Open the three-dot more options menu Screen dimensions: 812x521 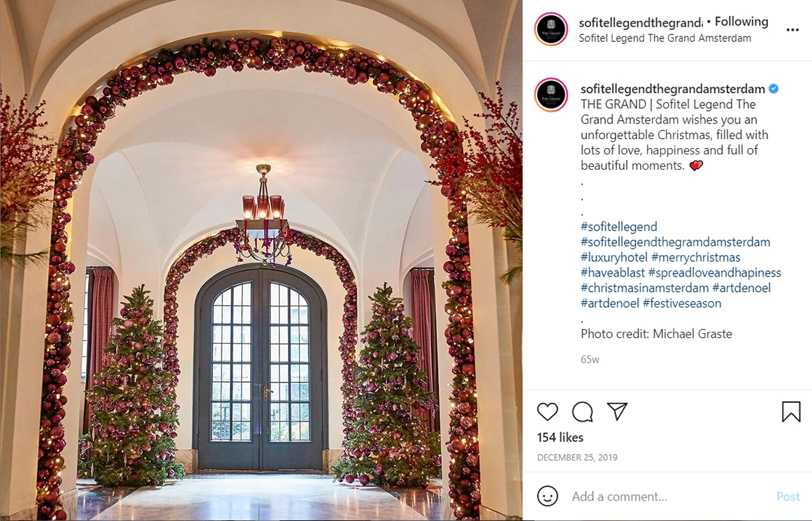792,30
